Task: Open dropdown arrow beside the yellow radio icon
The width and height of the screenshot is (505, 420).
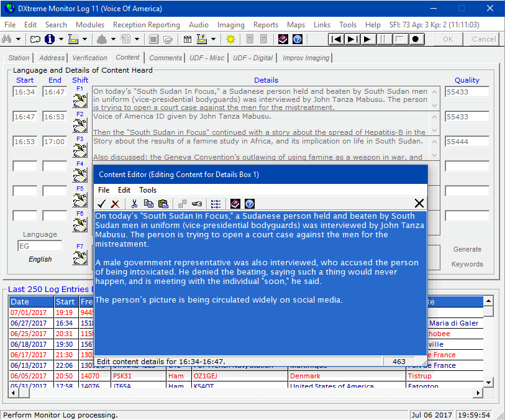Action: pyautogui.click(x=84, y=39)
